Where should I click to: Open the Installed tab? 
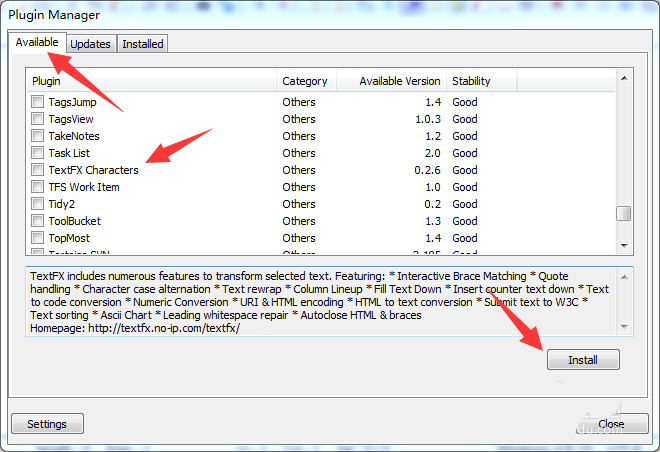tap(143, 44)
